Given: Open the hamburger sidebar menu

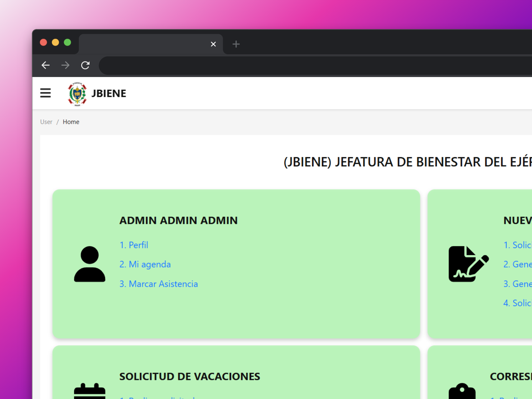Looking at the screenshot, I should [45, 93].
